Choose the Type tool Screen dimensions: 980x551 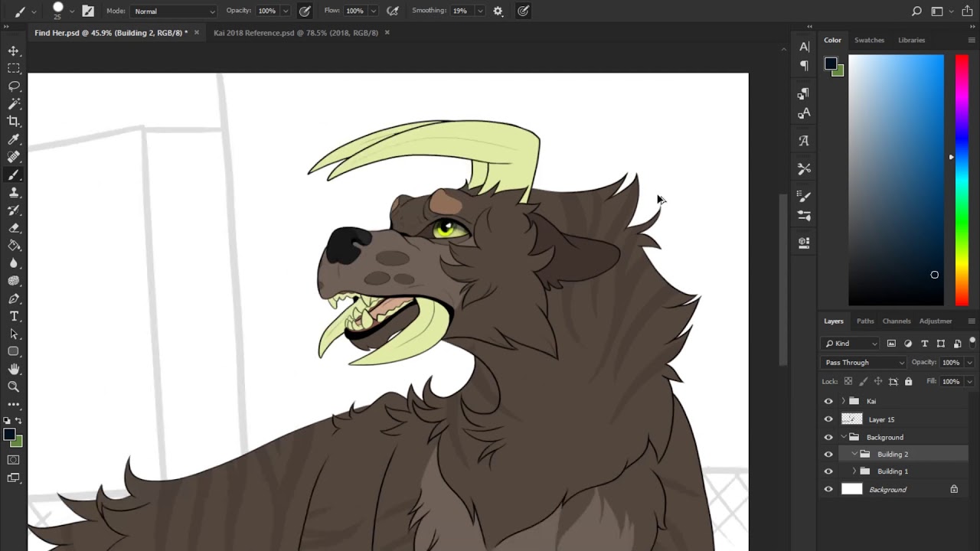pos(14,316)
